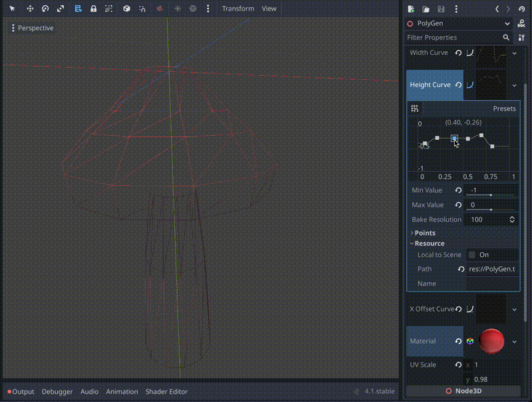Screen dimensions: 532x402
Task: Load an existing resource folder icon
Action: [426, 9]
